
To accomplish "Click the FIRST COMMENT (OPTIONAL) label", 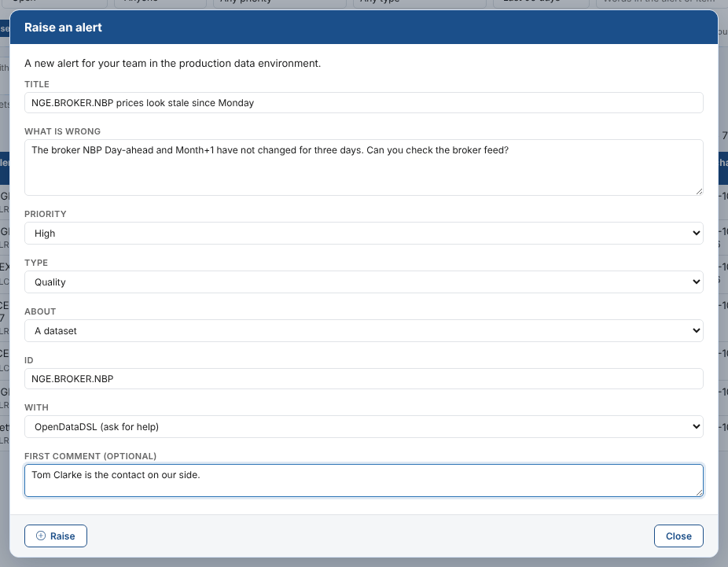I will point(90,456).
